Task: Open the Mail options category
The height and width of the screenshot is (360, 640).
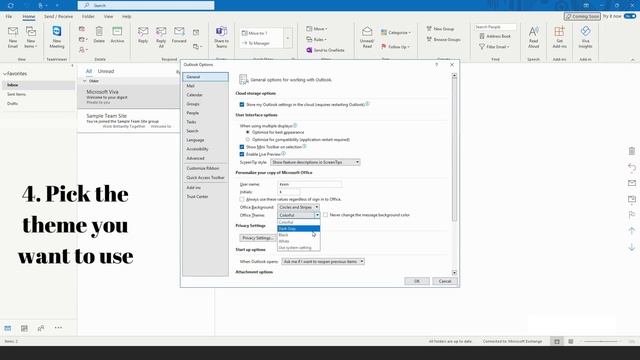Action: [x=205, y=86]
